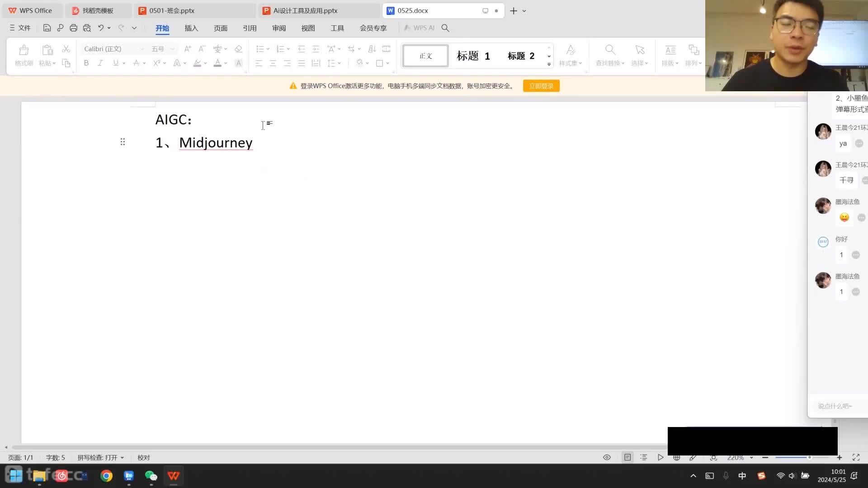
Task: Decrease font size with A- icon
Action: pos(202,49)
